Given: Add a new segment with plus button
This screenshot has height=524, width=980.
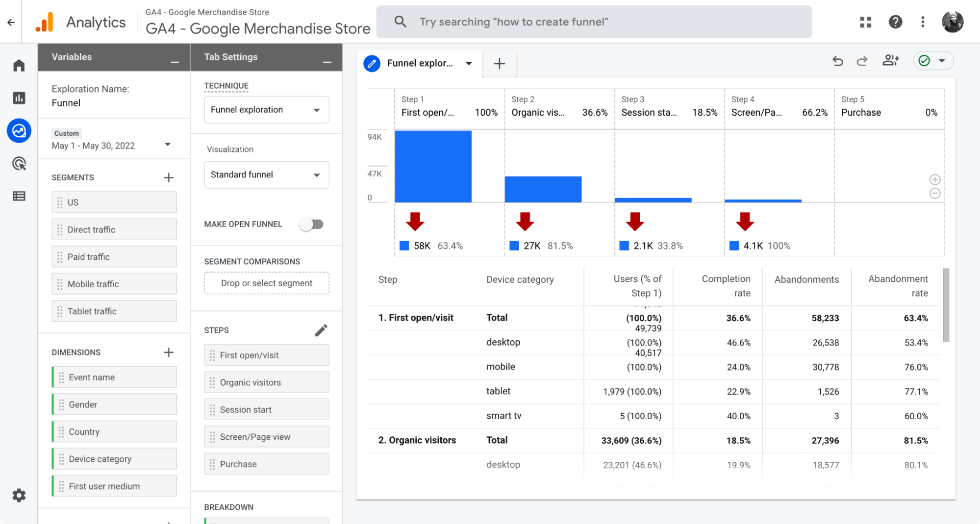Looking at the screenshot, I should click(169, 177).
